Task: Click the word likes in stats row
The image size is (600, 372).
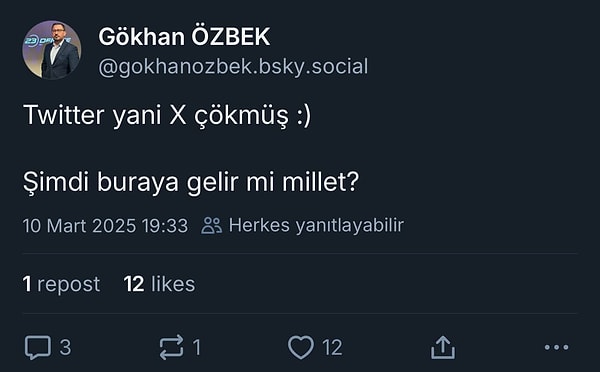Action: pos(173,284)
